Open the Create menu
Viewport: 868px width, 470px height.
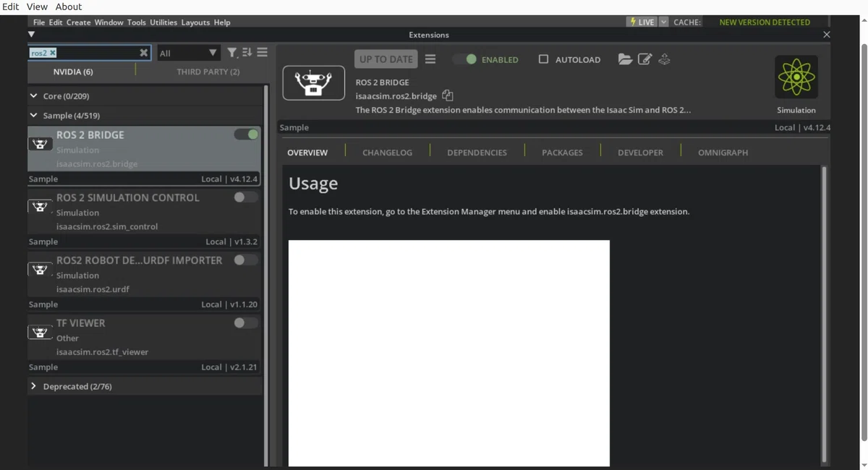[79, 22]
